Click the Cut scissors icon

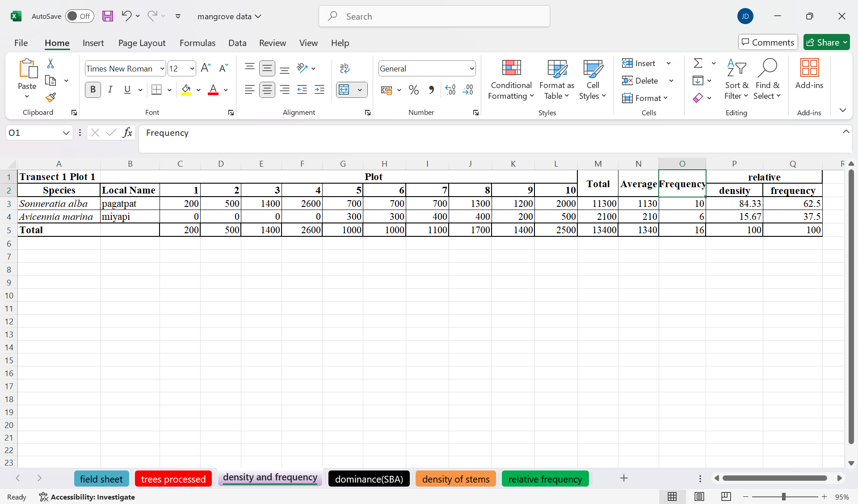[50, 64]
